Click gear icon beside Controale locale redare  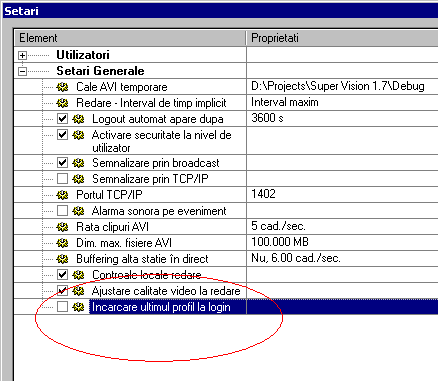(x=78, y=275)
